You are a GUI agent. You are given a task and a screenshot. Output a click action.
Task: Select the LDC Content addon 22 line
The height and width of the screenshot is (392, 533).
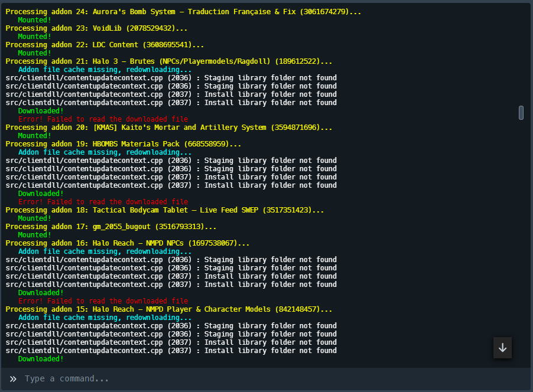point(105,45)
